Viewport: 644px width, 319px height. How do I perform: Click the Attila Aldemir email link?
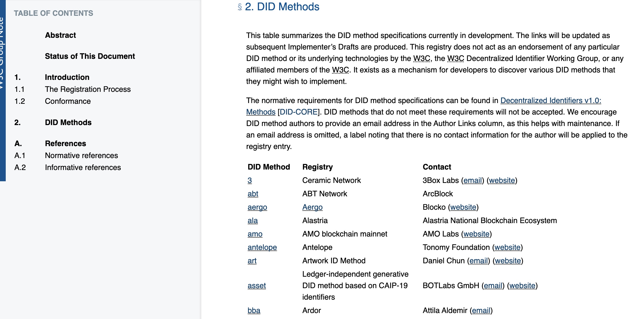point(481,310)
